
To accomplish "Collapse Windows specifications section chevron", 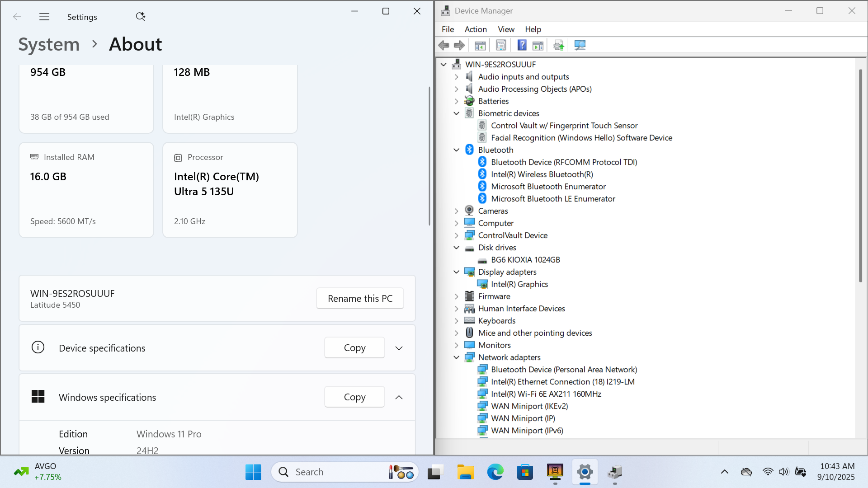I will (x=399, y=398).
